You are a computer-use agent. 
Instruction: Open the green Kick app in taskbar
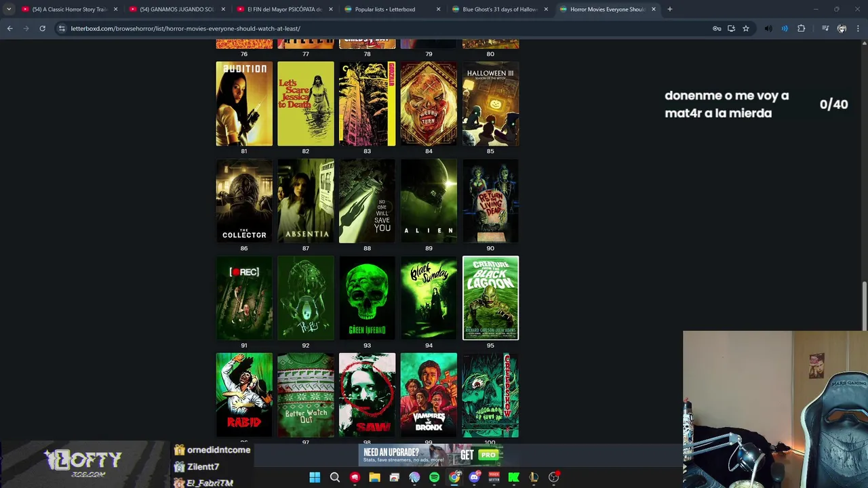(514, 477)
